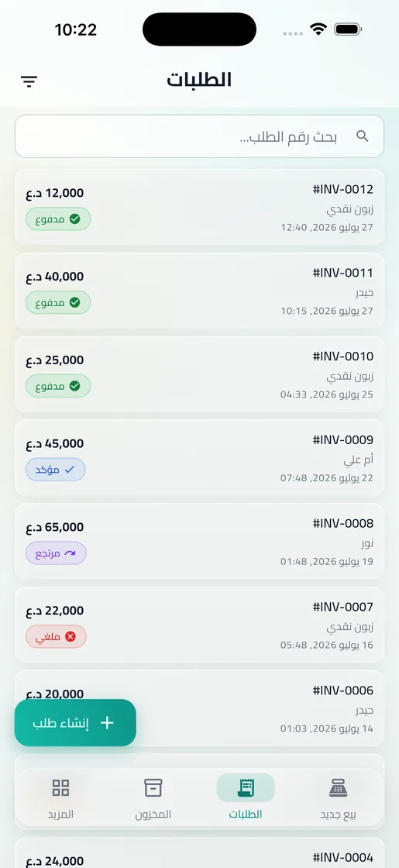Tap the receipt icon for الطلبات tab
The width and height of the screenshot is (399, 868).
tap(245, 787)
